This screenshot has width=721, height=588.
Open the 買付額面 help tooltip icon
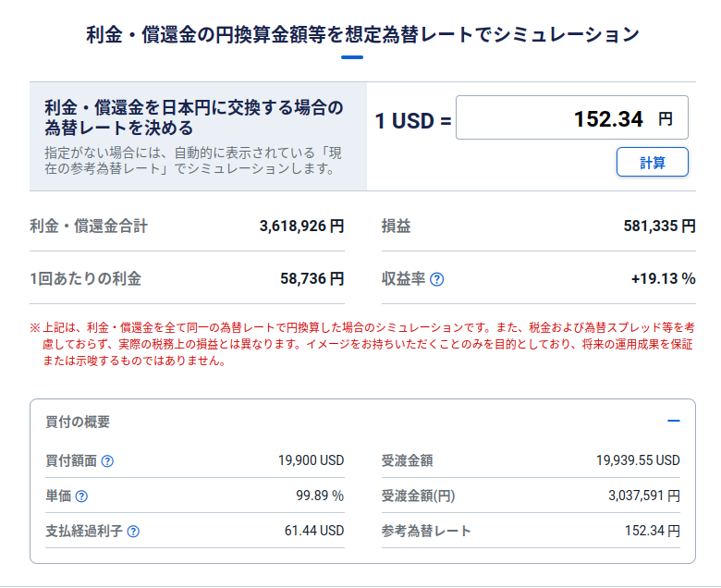(x=107, y=461)
